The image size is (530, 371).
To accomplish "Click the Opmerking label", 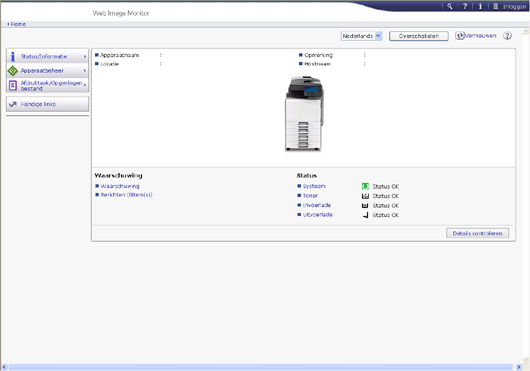I will pyautogui.click(x=318, y=55).
